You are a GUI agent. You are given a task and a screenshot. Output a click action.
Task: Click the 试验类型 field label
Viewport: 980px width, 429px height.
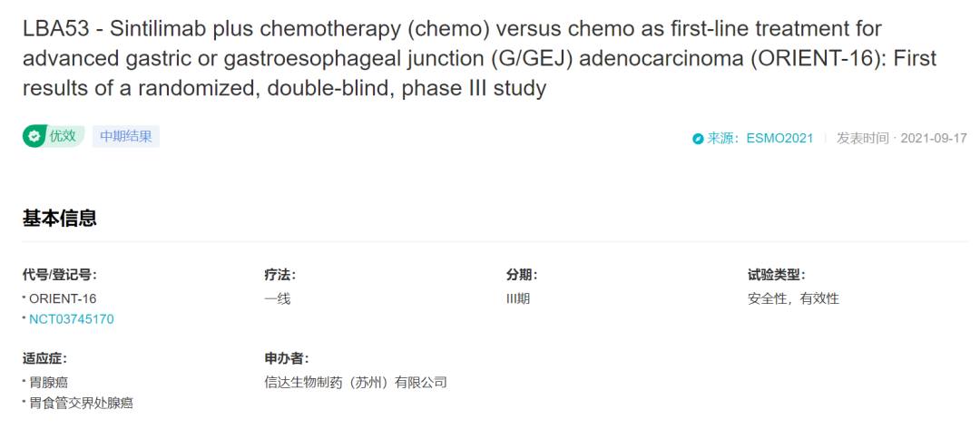pyautogui.click(x=776, y=275)
